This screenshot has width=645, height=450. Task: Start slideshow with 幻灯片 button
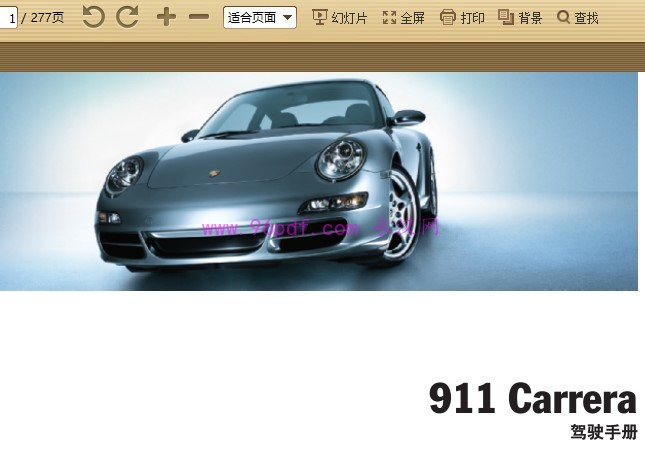click(x=339, y=17)
